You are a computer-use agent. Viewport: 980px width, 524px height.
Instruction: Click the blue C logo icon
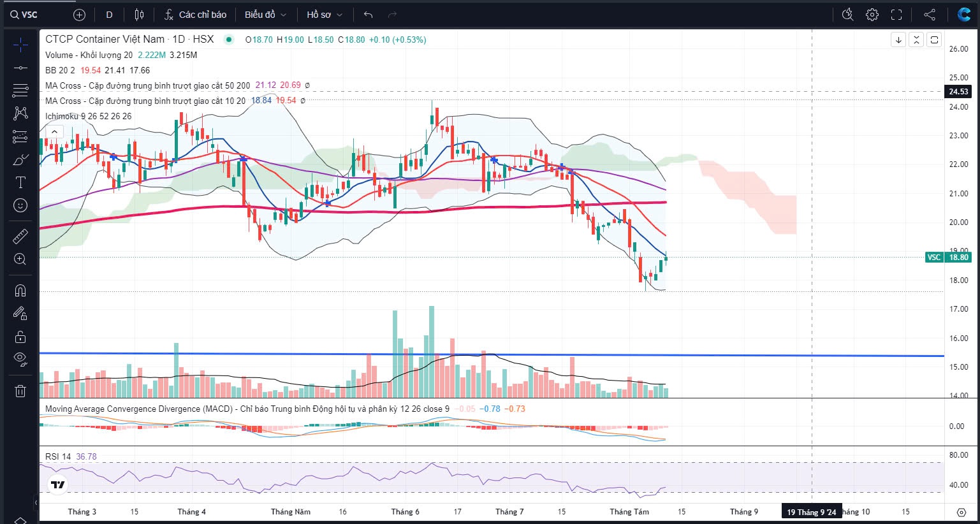(963, 15)
